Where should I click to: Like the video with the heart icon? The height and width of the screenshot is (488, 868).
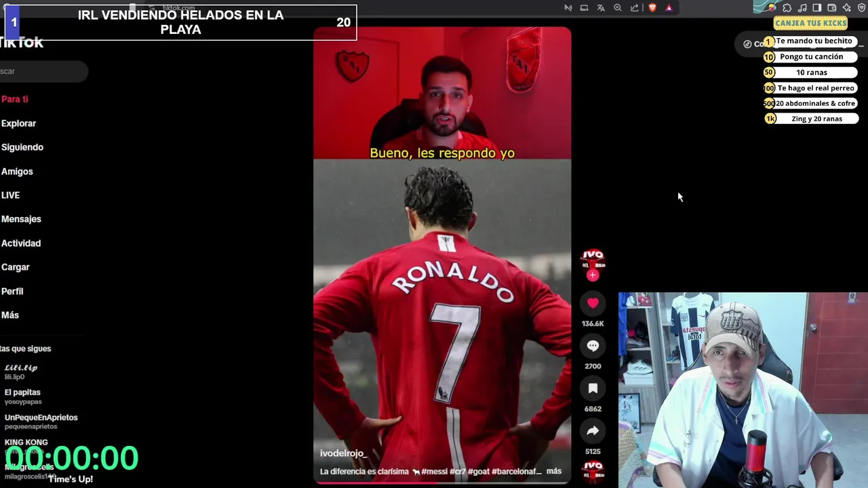[593, 303]
